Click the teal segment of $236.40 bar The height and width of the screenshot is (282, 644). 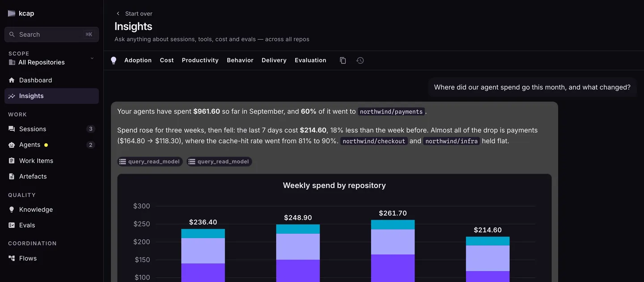pyautogui.click(x=203, y=234)
